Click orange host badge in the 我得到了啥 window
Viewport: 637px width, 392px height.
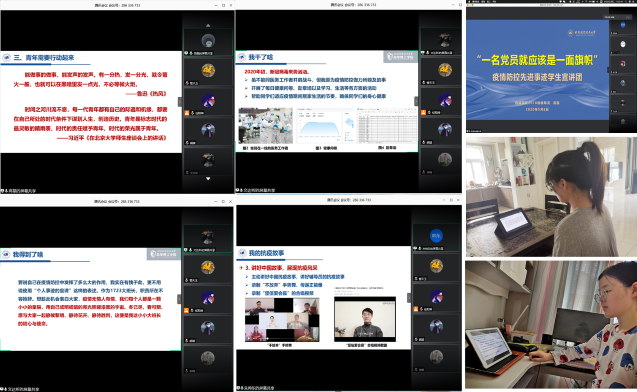[187, 310]
